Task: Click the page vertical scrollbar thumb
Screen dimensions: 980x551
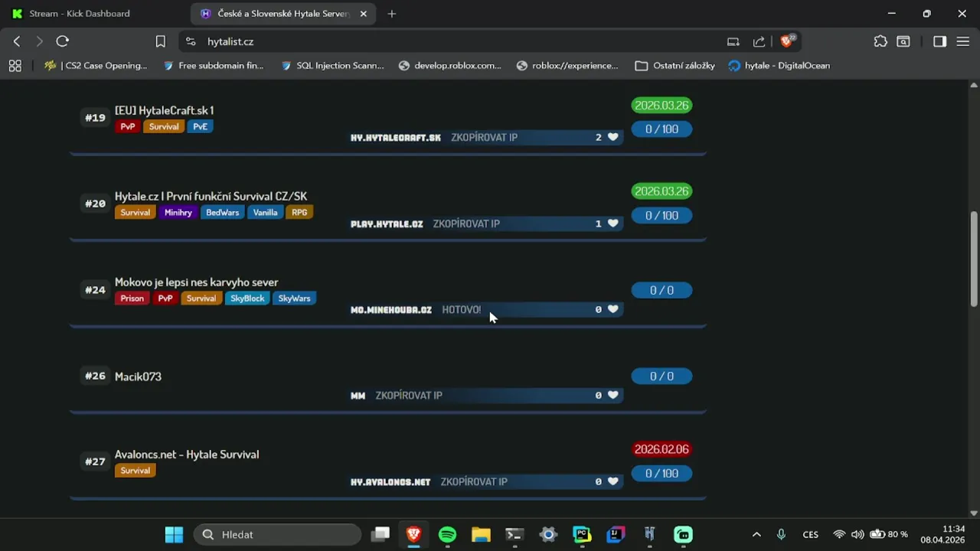Action: (x=974, y=259)
